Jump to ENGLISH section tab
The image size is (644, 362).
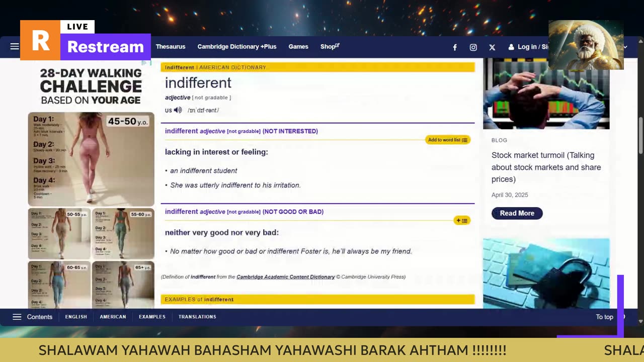click(x=76, y=317)
